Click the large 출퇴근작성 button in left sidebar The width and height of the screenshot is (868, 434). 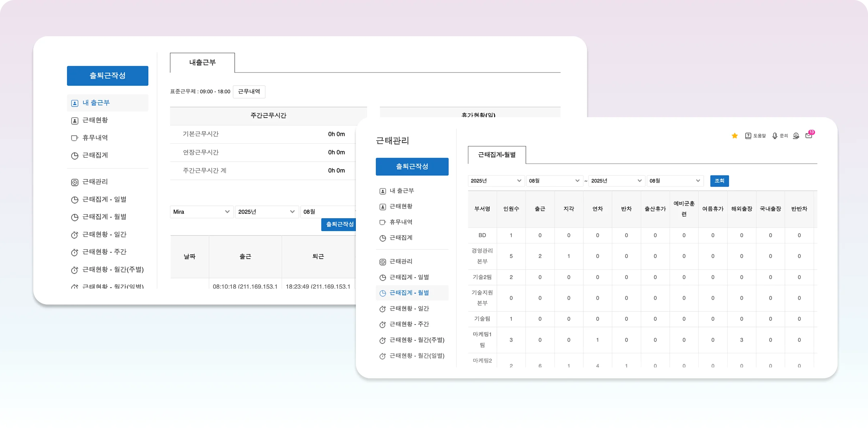[x=107, y=76]
